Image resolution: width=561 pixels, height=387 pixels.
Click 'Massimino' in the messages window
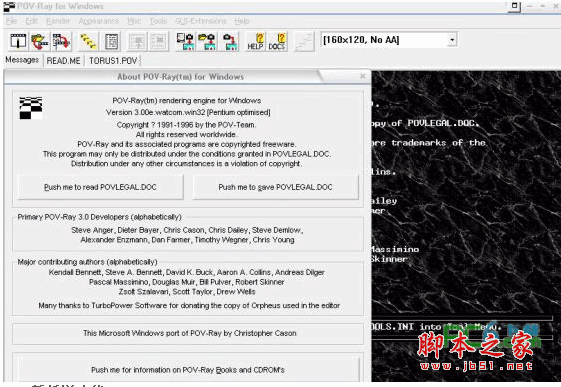tap(395, 249)
